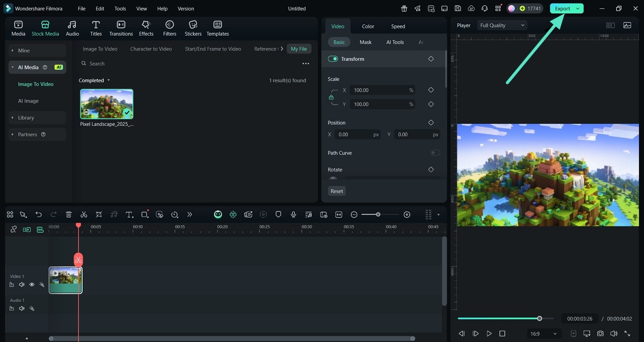Viewport: 644px width, 342px height.
Task: Open the Stickers panel
Action: coord(193,28)
